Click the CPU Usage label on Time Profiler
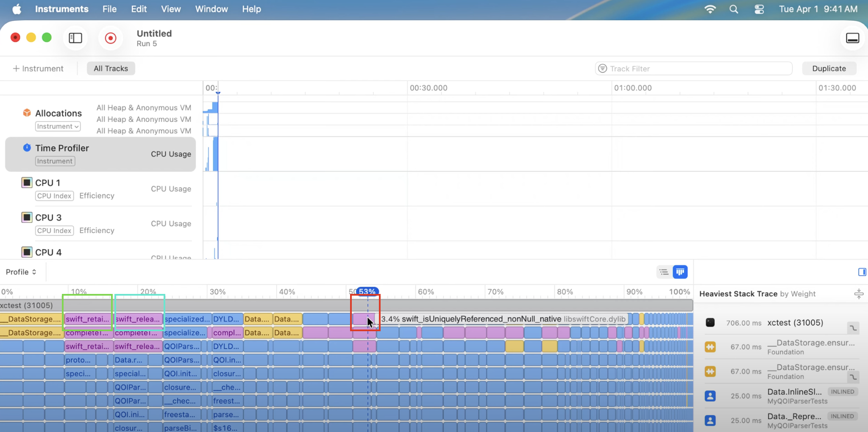The image size is (868, 432). (171, 154)
